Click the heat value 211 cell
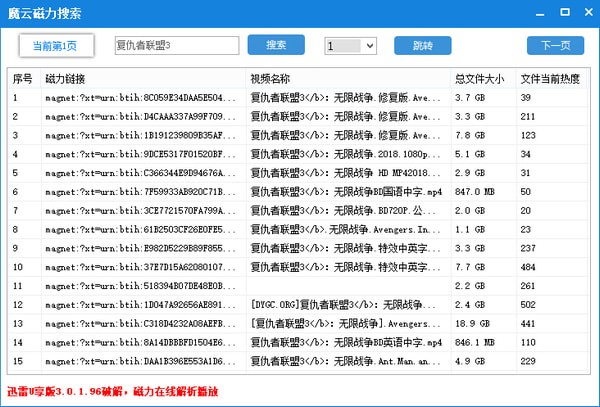The image size is (600, 407). pyautogui.click(x=528, y=117)
